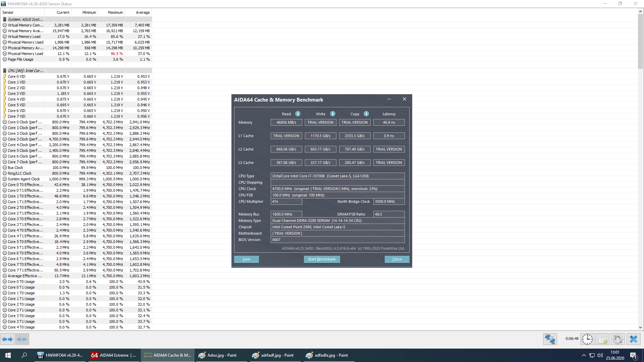Minimize the AIDA64 benchmark window

[389, 99]
